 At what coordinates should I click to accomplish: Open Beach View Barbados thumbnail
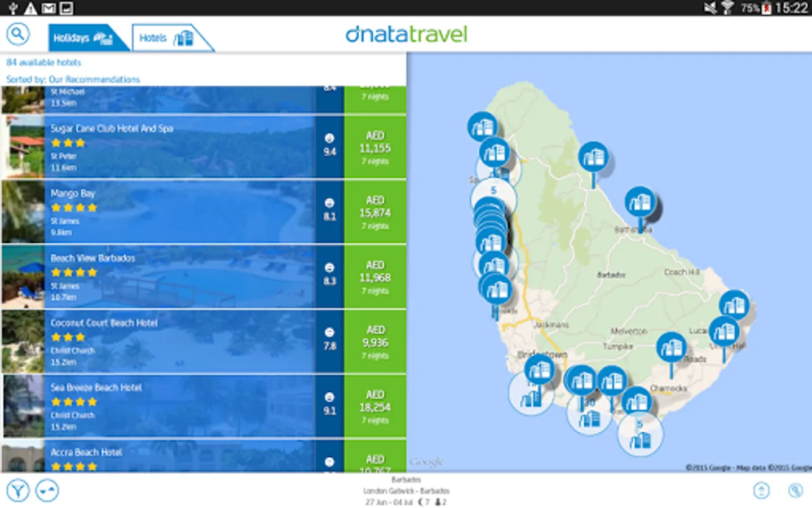tap(23, 277)
